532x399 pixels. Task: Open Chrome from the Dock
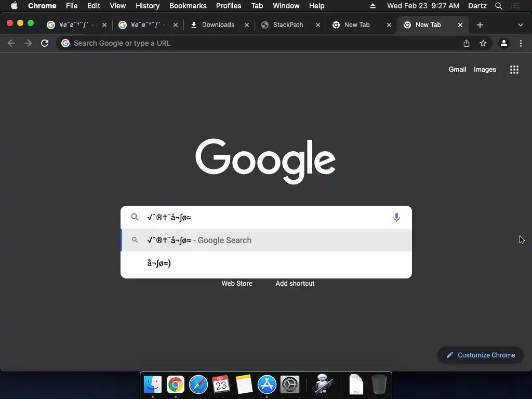point(176,384)
